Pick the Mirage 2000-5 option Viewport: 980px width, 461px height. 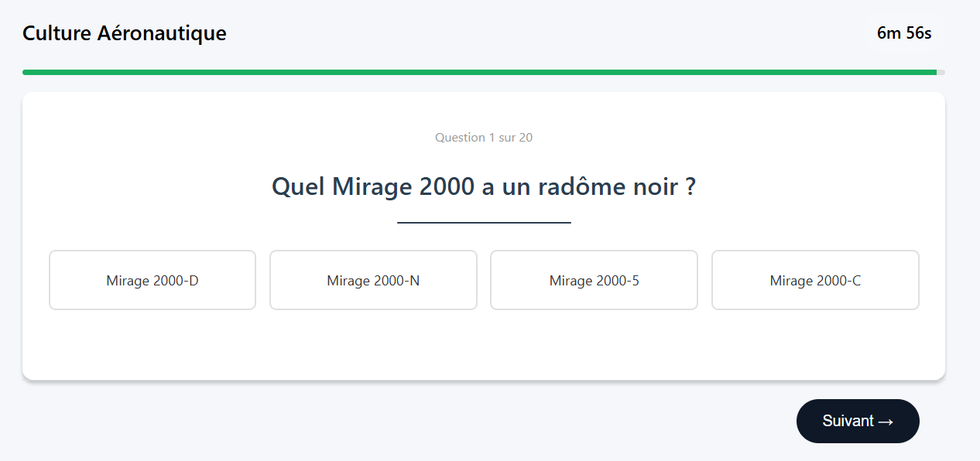(594, 280)
